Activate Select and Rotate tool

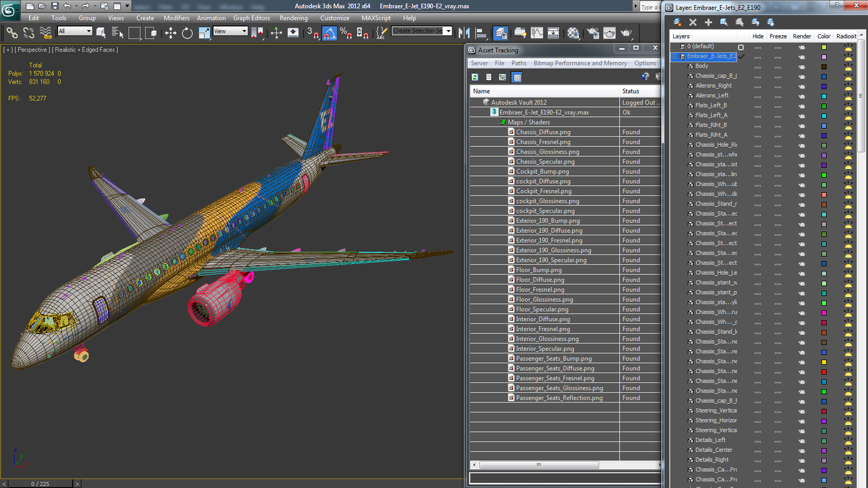pos(187,33)
